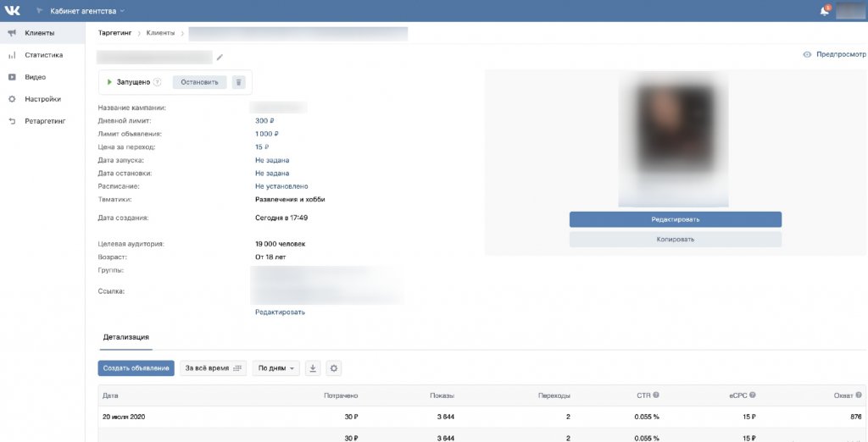The width and height of the screenshot is (868, 442).
Task: Edit the click price 15 ₽
Action: coord(262,147)
